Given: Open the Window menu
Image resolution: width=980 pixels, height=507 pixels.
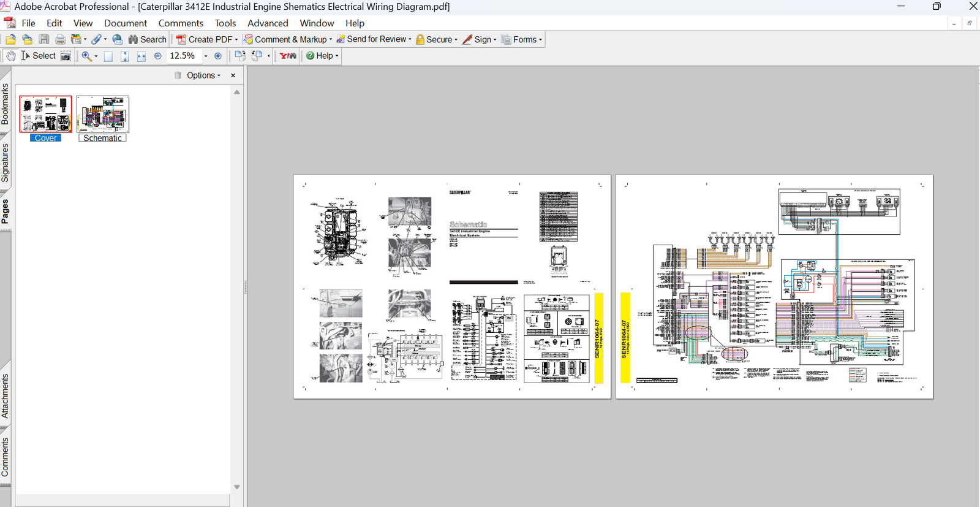Looking at the screenshot, I should [317, 23].
